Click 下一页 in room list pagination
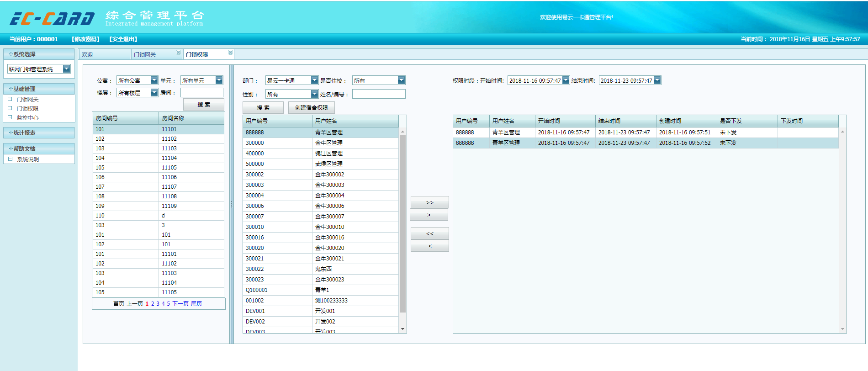Viewport: 868px width, 371px height. (180, 303)
